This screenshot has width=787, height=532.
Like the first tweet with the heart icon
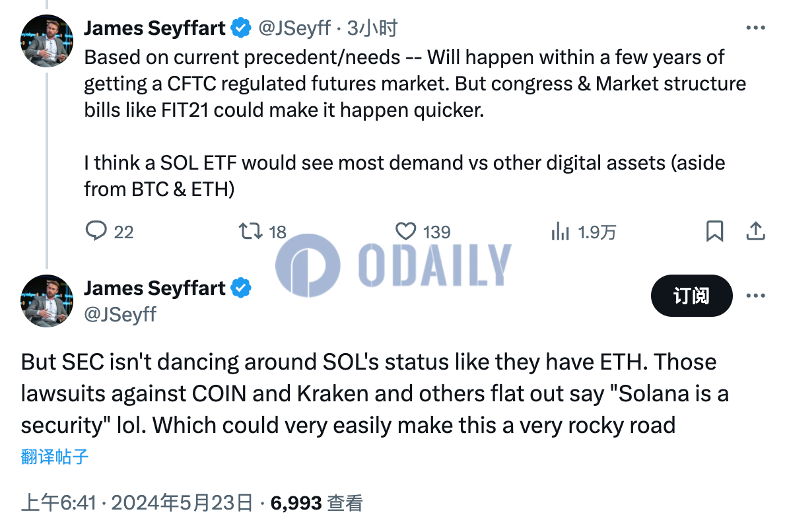[x=405, y=232]
